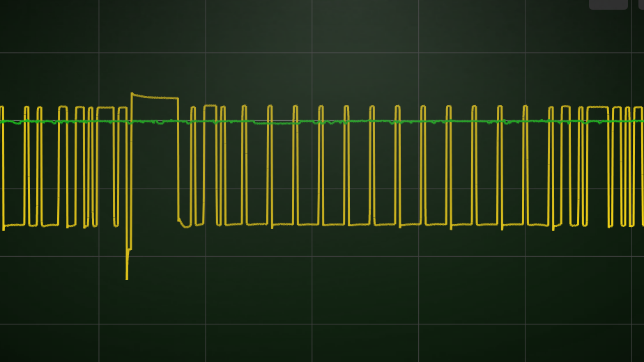Select the vertical grid line beside the gray button
Screen dimensions: 644x362
click(x=631, y=181)
